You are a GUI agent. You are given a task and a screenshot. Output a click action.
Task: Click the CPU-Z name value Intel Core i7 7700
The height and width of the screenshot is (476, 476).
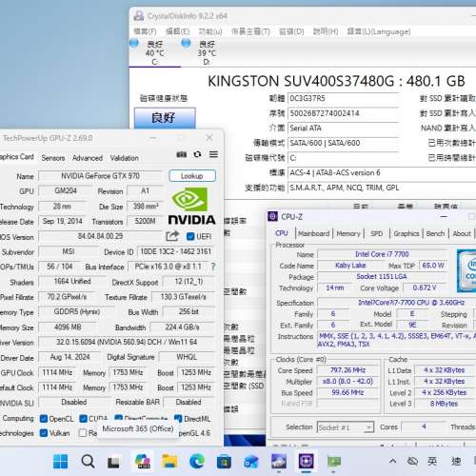(x=382, y=254)
